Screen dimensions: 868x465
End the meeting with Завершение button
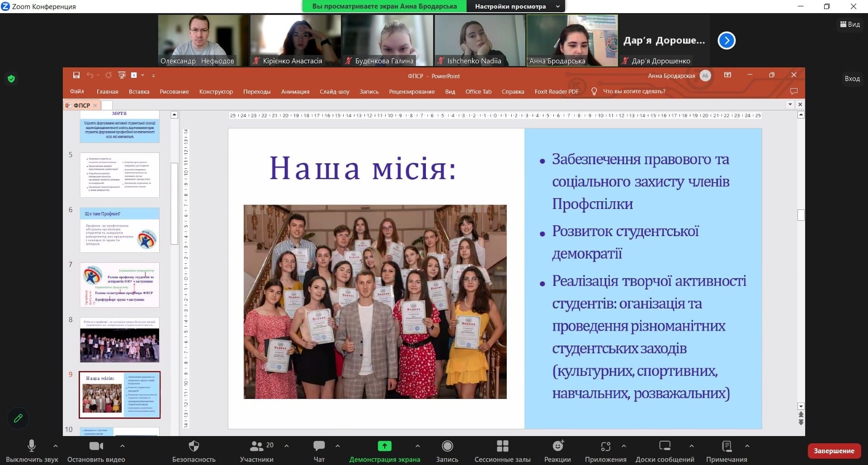(x=834, y=451)
